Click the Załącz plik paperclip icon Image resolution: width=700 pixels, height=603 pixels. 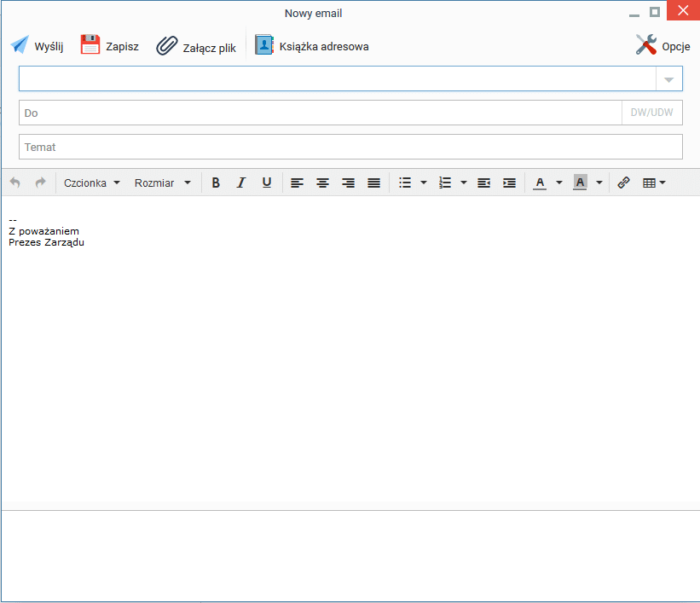pyautogui.click(x=167, y=45)
